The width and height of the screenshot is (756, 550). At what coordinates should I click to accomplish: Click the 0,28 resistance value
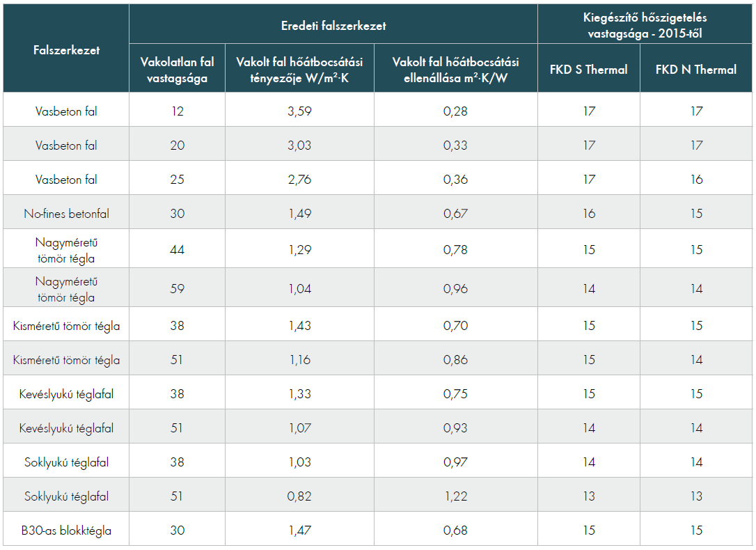pyautogui.click(x=455, y=111)
